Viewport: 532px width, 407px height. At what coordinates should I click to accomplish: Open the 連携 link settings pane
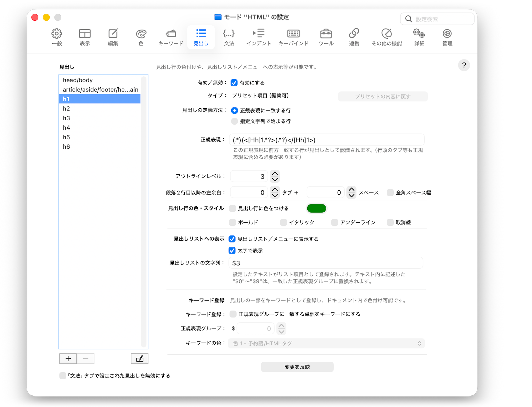coord(354,37)
